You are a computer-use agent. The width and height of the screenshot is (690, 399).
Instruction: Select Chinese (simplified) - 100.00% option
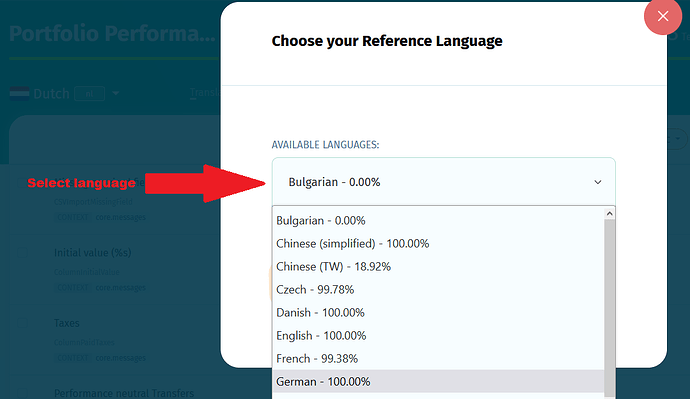pos(438,243)
